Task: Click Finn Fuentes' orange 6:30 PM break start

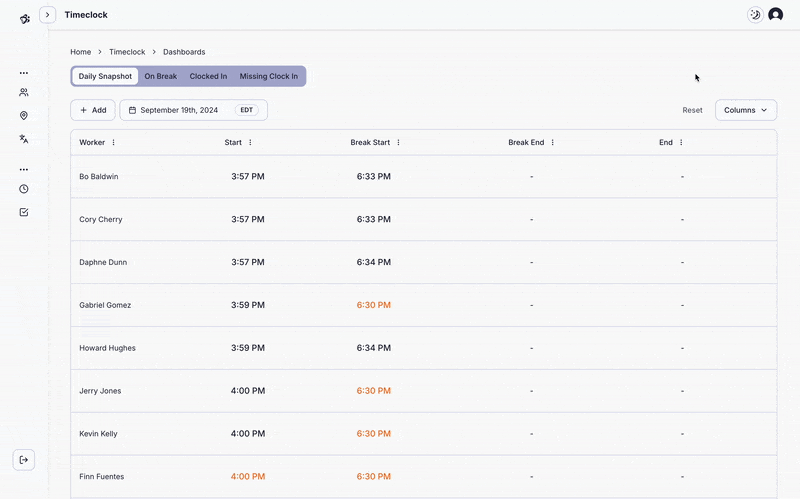Action: click(373, 477)
